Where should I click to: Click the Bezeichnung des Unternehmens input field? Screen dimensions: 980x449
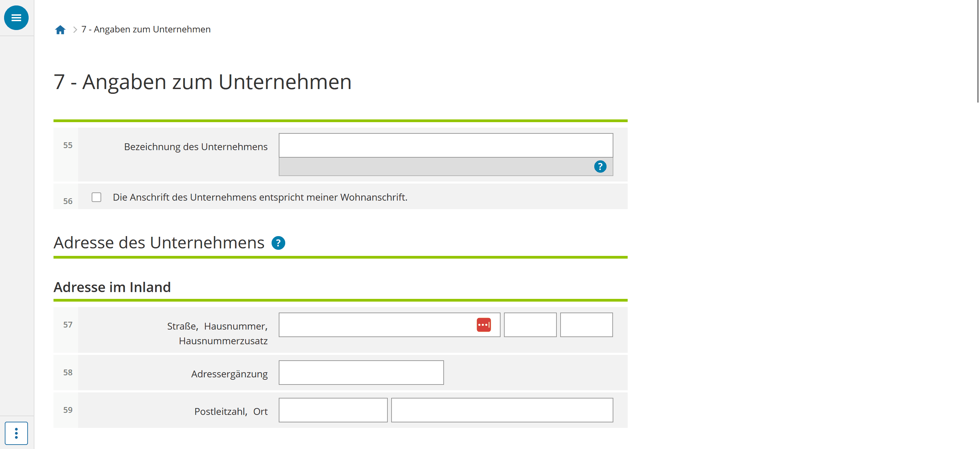445,145
